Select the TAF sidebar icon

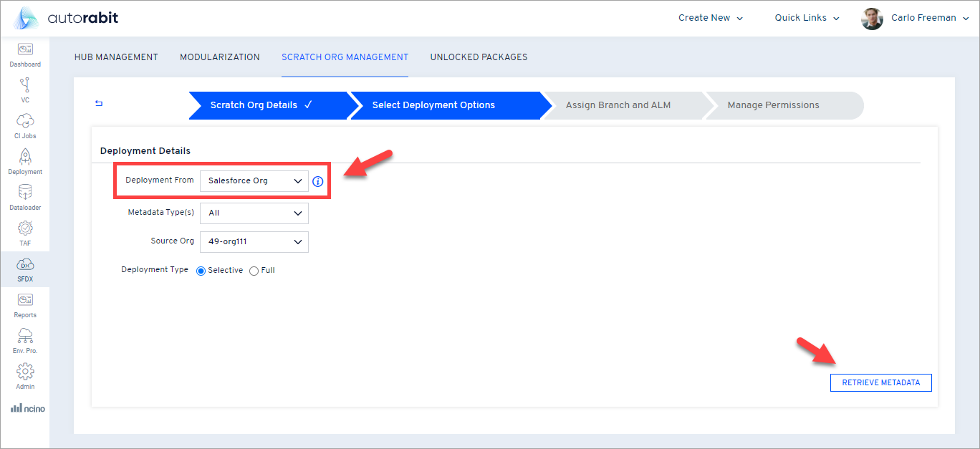pyautogui.click(x=24, y=233)
